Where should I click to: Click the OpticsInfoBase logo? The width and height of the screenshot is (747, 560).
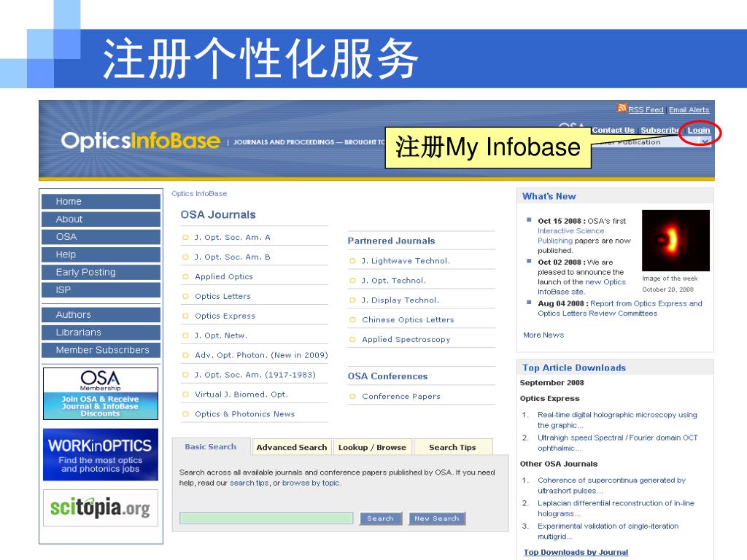tap(141, 141)
